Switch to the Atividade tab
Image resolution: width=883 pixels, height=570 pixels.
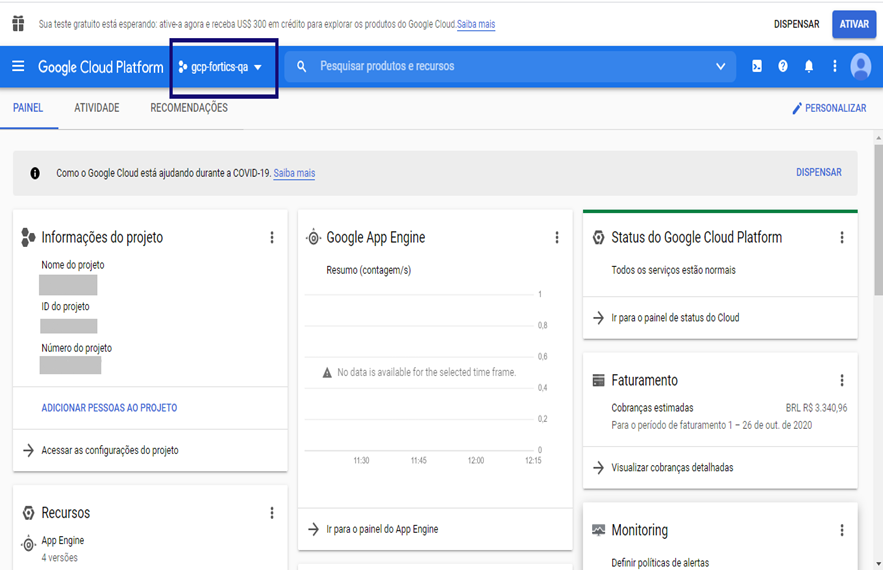coord(97,108)
